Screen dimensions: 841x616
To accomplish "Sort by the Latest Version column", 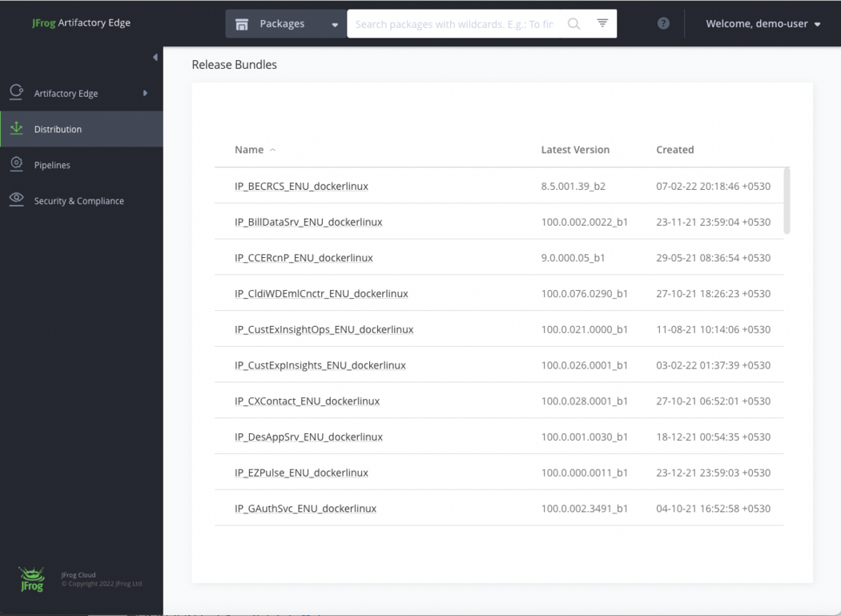I will click(575, 150).
